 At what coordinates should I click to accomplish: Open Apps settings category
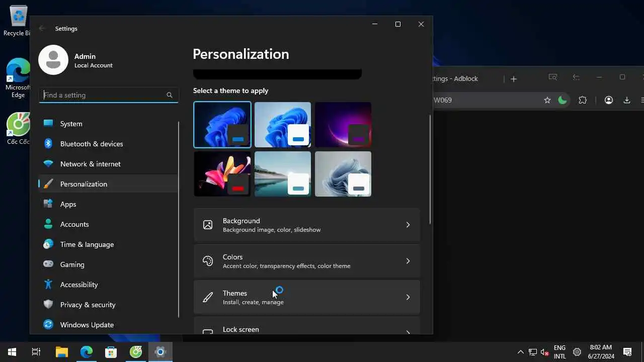[108, 204]
